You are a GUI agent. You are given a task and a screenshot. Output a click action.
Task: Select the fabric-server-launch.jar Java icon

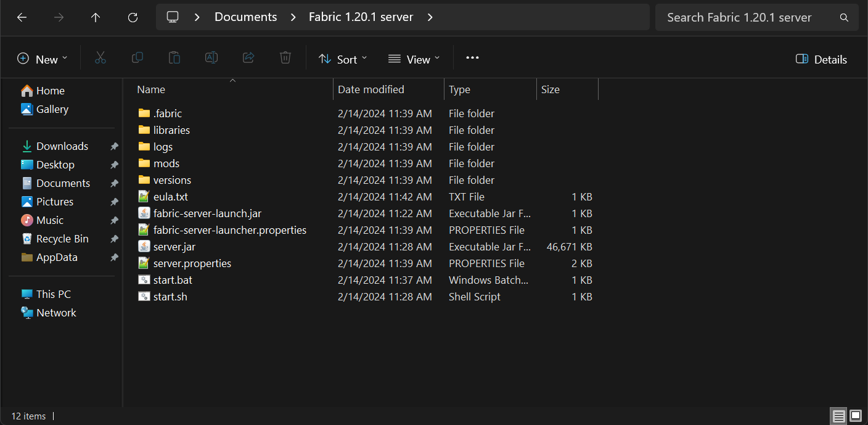pos(144,213)
